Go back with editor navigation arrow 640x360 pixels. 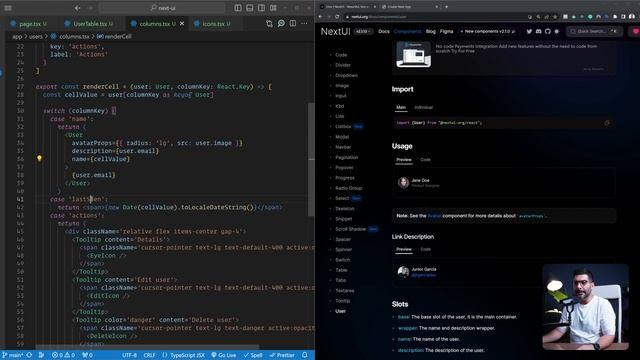point(78,8)
